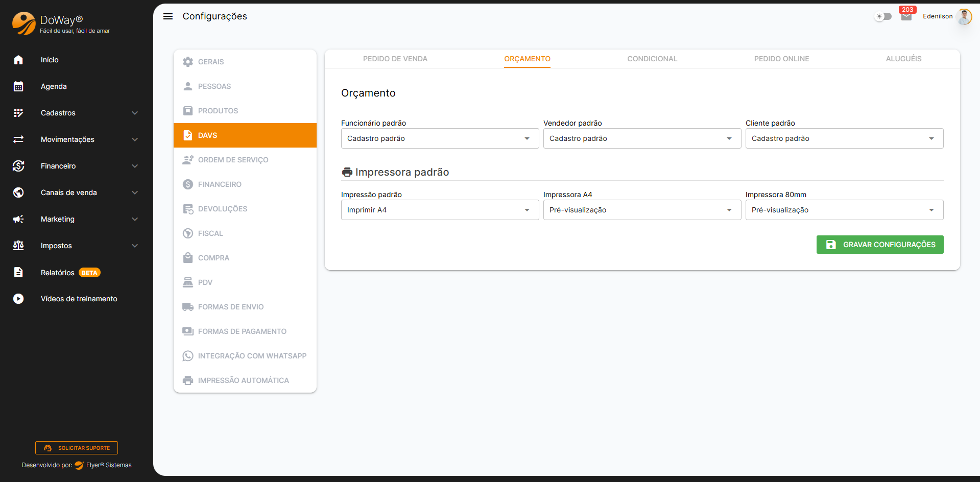
Task: Open the Impressora 80mm dropdown
Action: (x=844, y=210)
